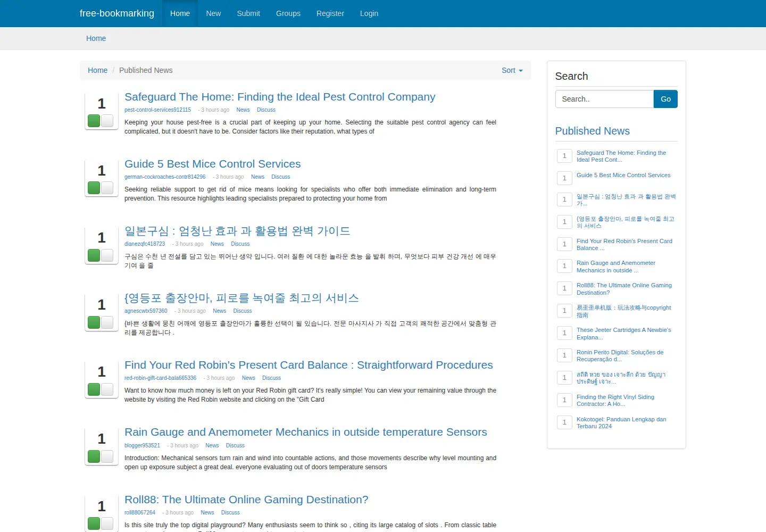The width and height of the screenshot is (766, 532).
Task: Downvote the Rain Gauge and Anemometer story
Action: tap(107, 456)
